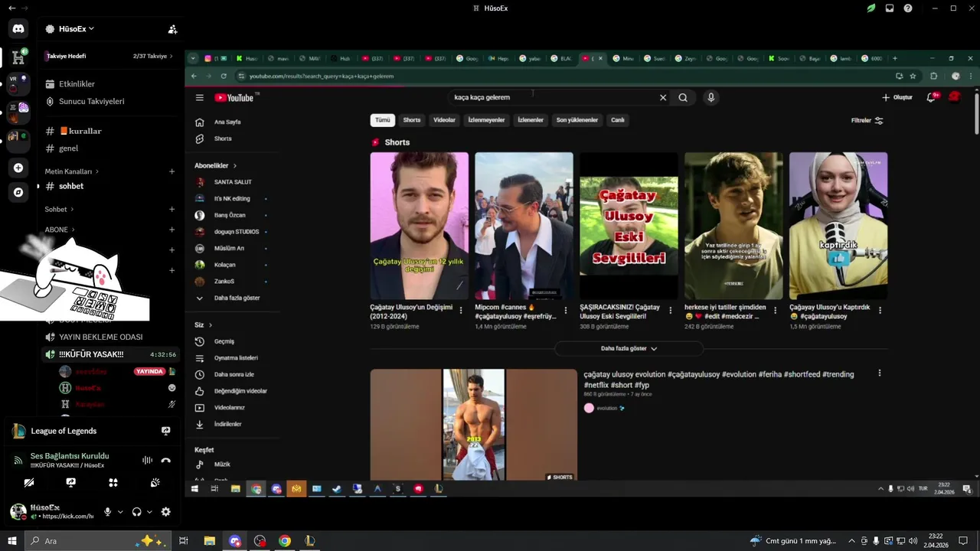
Task: Open Chrome tab search dropdown arrow
Action: (193, 58)
